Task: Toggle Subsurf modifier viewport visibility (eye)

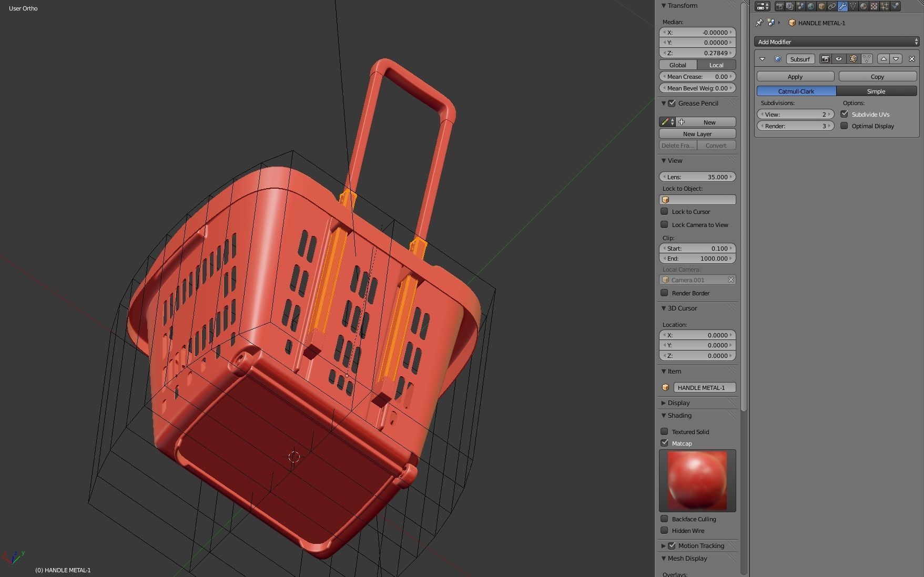Action: click(839, 59)
